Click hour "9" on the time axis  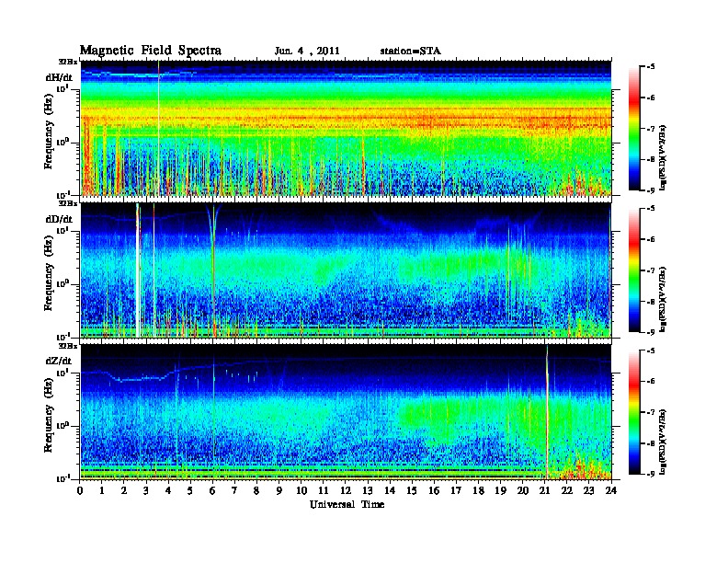pos(279,490)
